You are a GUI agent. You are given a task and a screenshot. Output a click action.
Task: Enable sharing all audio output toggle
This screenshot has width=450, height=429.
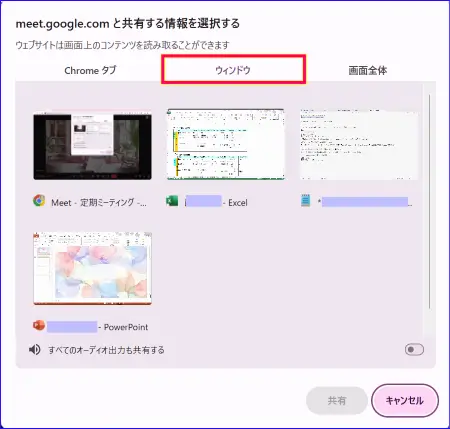(x=414, y=349)
